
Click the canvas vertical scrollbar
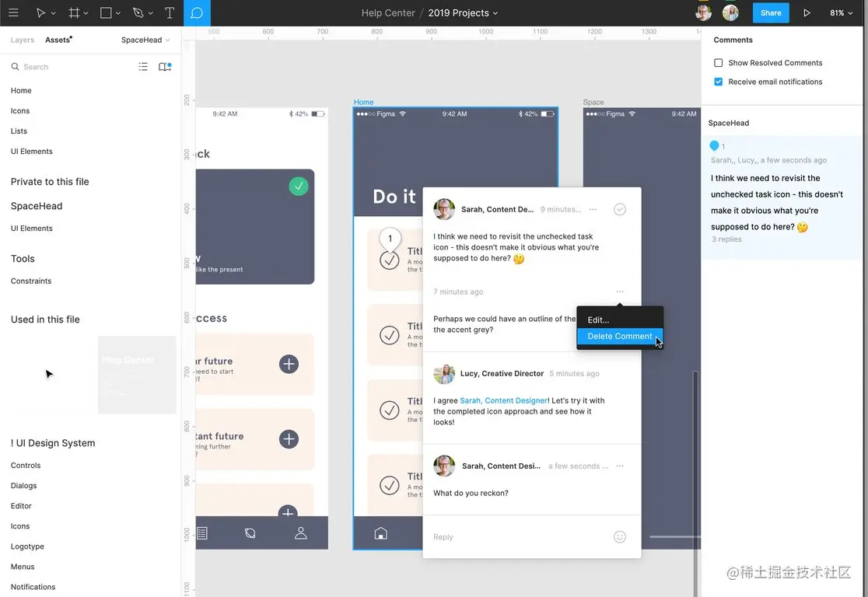(x=695, y=483)
